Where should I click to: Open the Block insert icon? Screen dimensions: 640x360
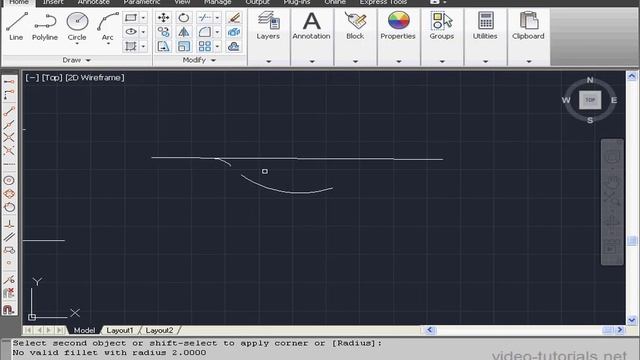[x=355, y=20]
